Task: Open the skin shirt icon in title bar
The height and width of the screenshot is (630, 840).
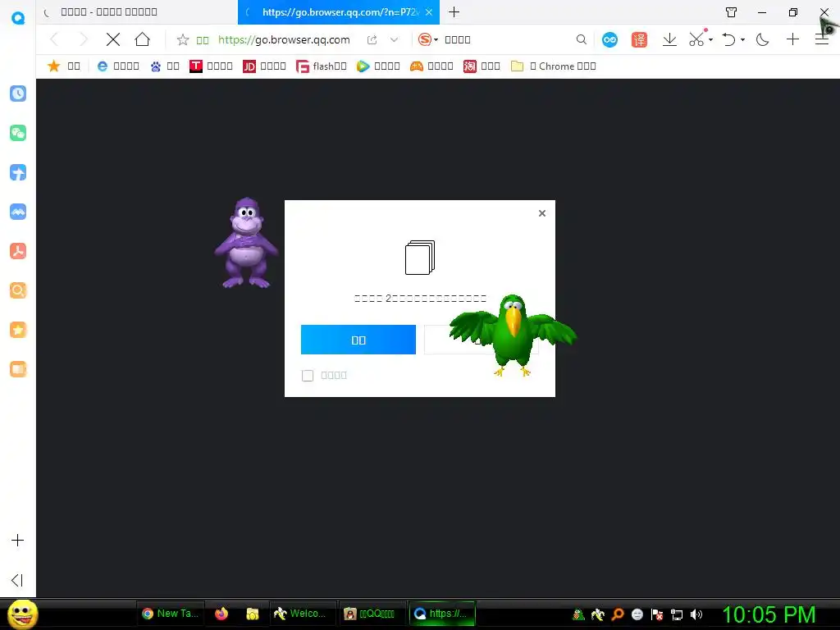Action: coord(731,12)
